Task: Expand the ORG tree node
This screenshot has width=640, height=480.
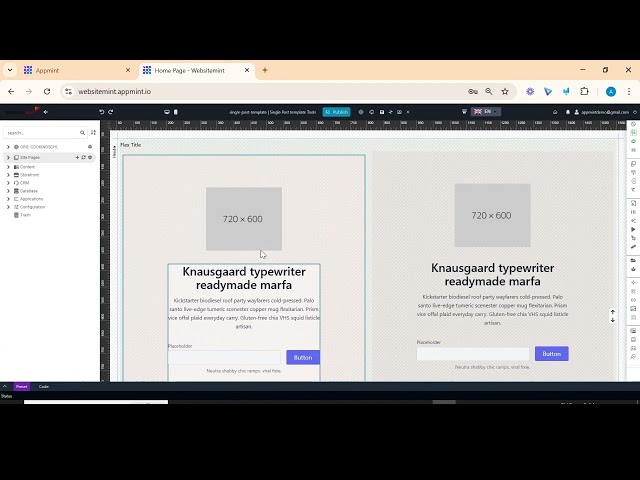Action: pyautogui.click(x=8, y=147)
